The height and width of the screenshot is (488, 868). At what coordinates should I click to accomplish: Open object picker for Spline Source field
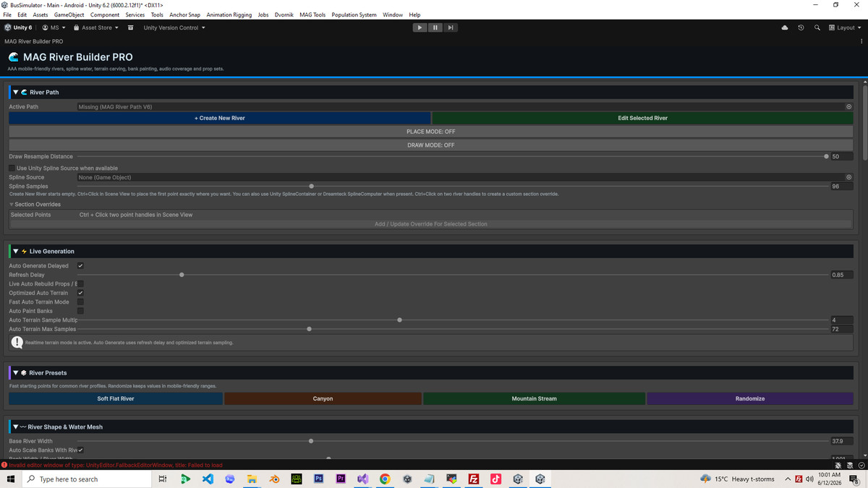click(x=849, y=177)
